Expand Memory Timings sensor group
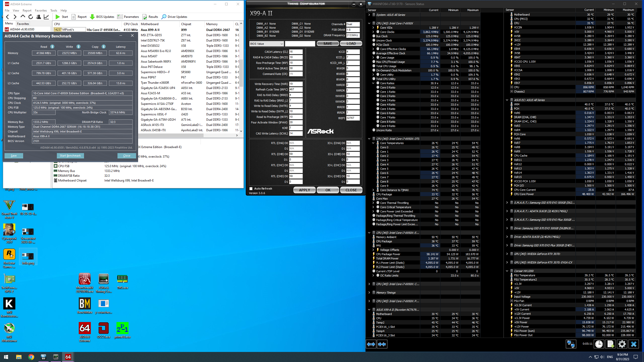Viewport: 644px width, 362px height. point(369,293)
